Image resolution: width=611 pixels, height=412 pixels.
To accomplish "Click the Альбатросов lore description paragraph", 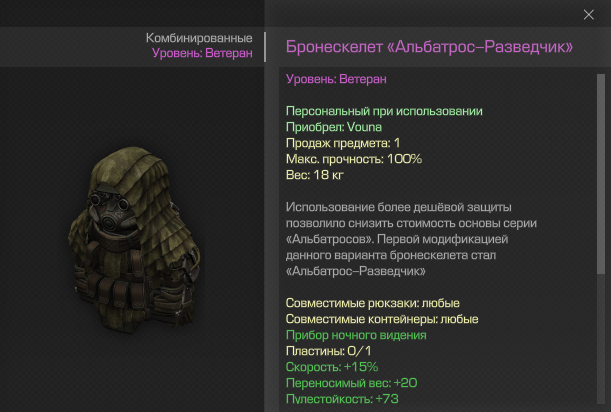I will [411, 239].
